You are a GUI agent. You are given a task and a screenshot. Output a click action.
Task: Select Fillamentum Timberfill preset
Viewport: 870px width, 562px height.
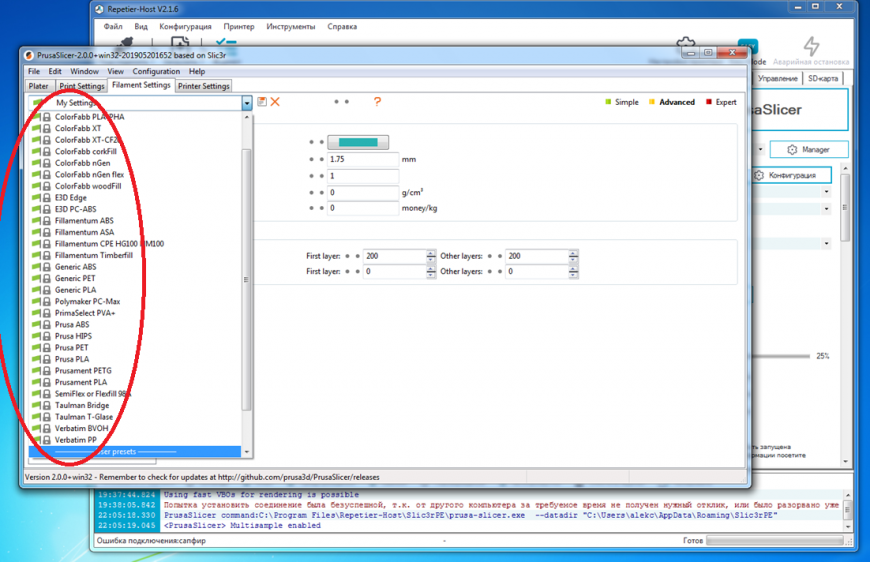pos(135,256)
